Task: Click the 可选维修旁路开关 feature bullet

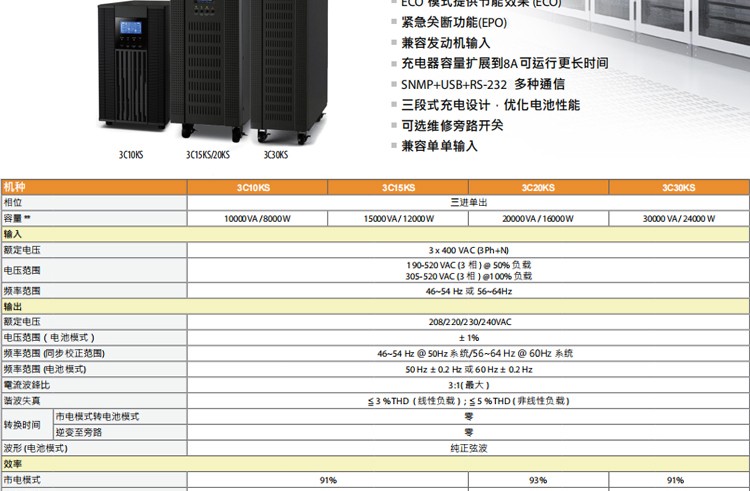Action: click(x=452, y=126)
